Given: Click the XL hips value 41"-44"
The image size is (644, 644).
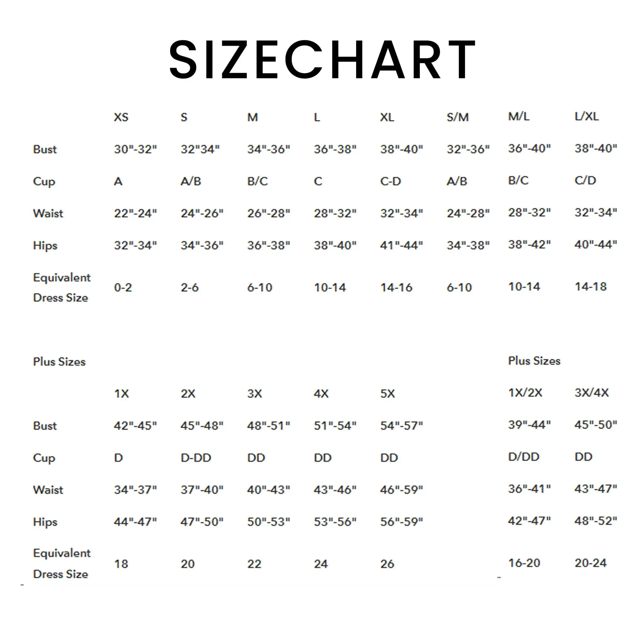Looking at the screenshot, I should tap(401, 245).
